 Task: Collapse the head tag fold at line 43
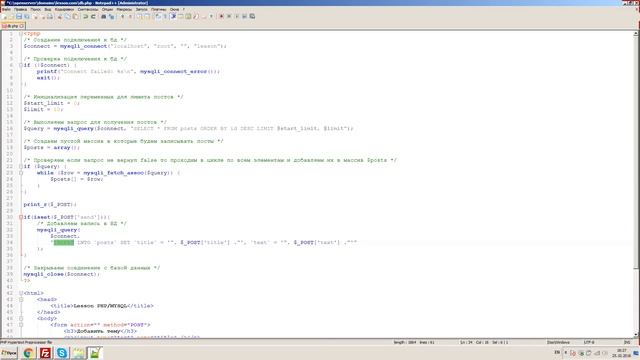21,300
